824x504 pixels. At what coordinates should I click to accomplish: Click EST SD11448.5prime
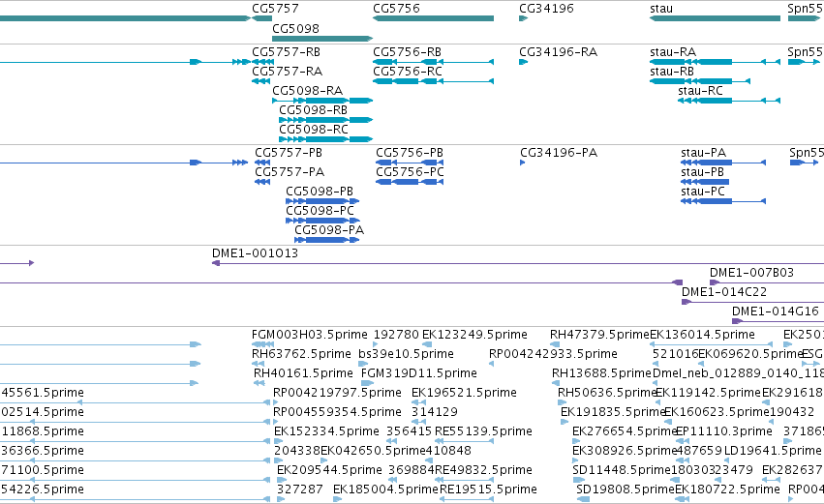[622, 470]
